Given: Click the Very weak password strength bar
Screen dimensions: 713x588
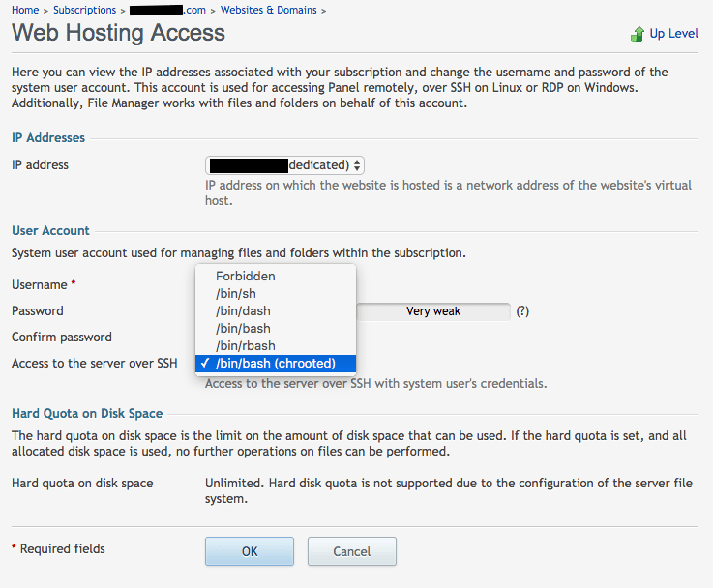Looking at the screenshot, I should pos(433,311).
